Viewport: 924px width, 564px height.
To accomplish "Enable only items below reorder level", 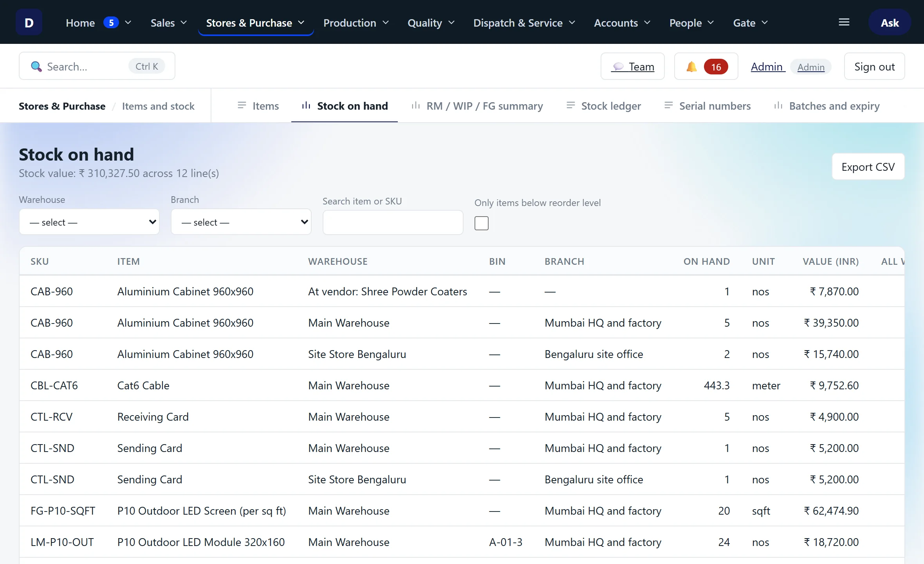I will 482,223.
